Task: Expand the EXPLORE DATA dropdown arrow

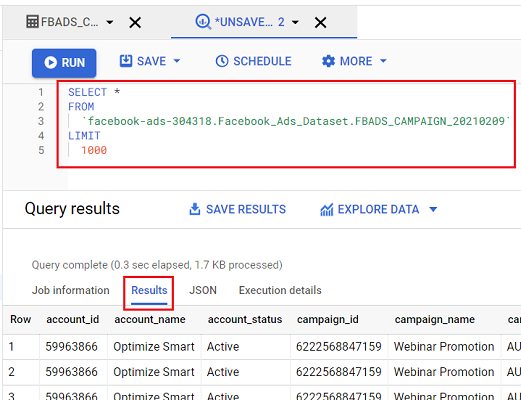Action: click(433, 209)
